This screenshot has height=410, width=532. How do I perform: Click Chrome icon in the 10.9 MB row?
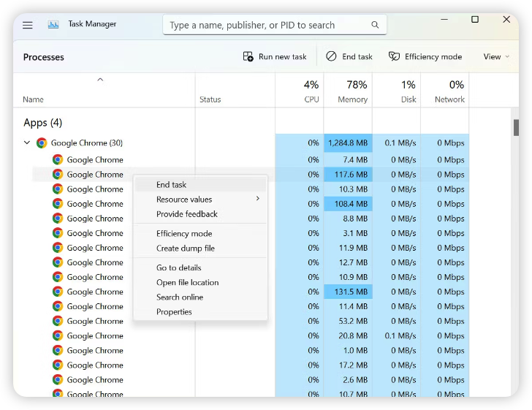click(x=58, y=277)
